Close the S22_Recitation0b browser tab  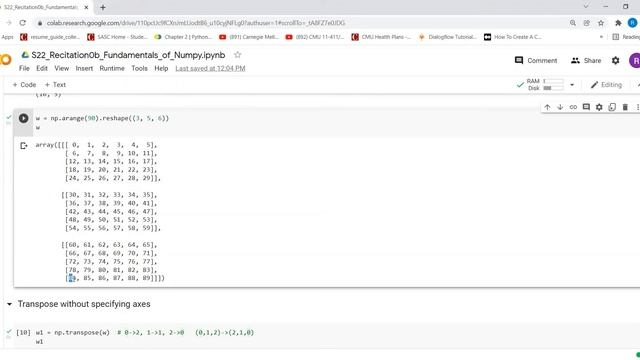[x=86, y=7]
